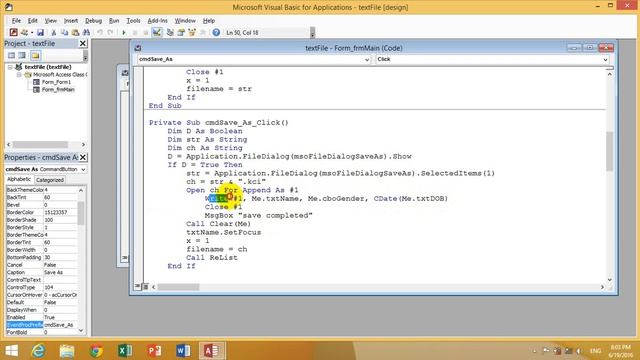Open File Explorer from the taskbar
Viewport: 640px width, 360px height.
(67, 351)
